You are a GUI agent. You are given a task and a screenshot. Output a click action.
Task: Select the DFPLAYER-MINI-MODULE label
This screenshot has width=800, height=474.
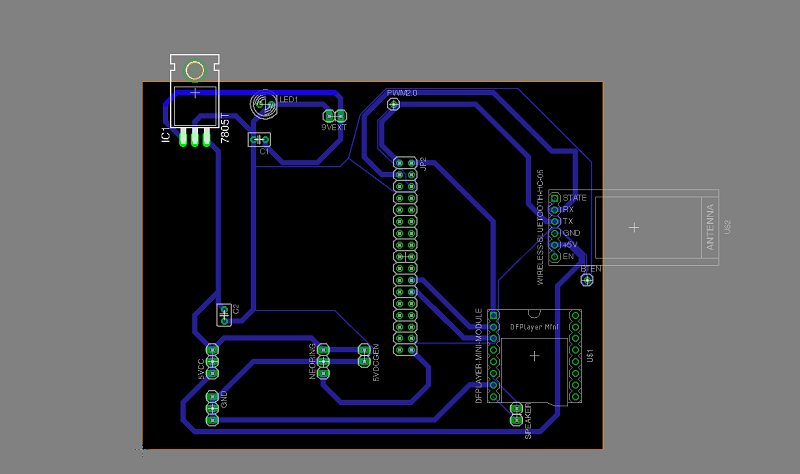pyautogui.click(x=479, y=356)
